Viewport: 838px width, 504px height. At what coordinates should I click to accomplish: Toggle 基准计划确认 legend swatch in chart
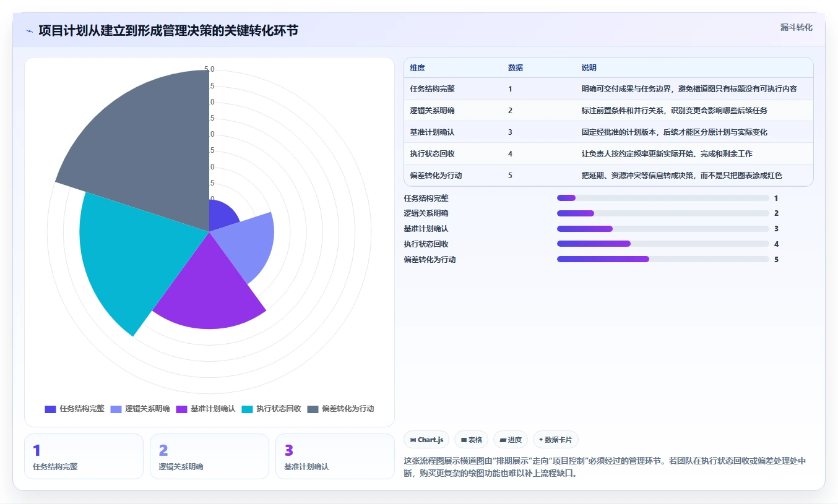181,409
